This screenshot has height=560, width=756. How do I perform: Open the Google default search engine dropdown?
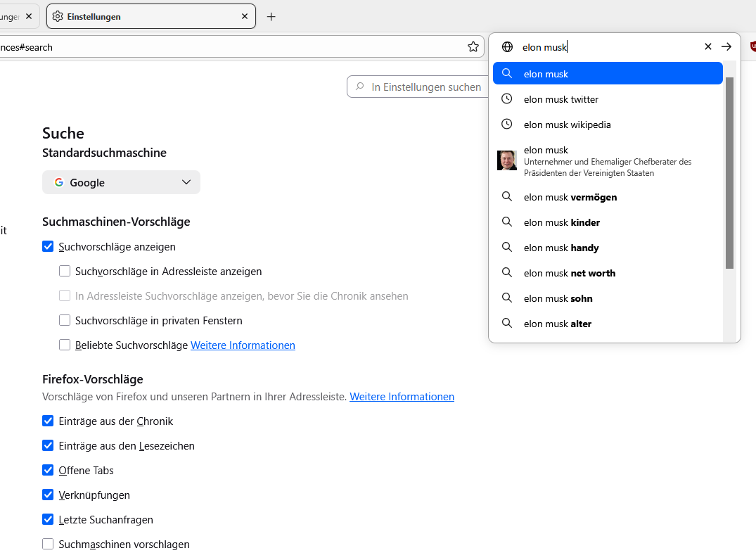point(121,182)
